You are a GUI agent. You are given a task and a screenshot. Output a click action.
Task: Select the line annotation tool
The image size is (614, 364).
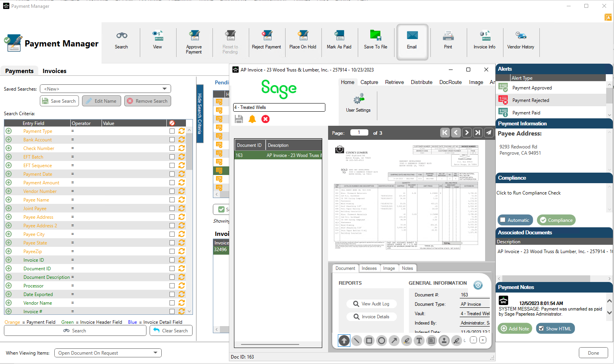357,341
